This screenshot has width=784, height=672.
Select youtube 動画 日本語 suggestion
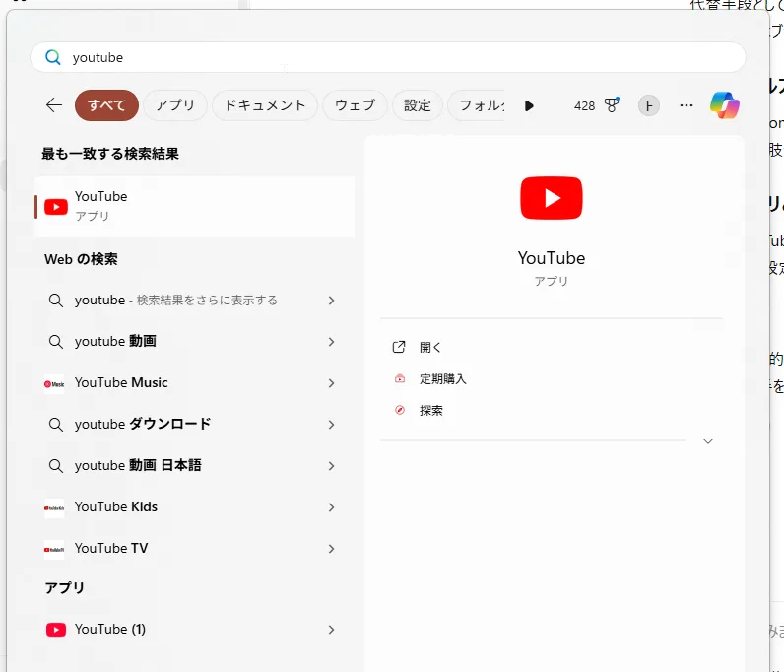coord(192,466)
